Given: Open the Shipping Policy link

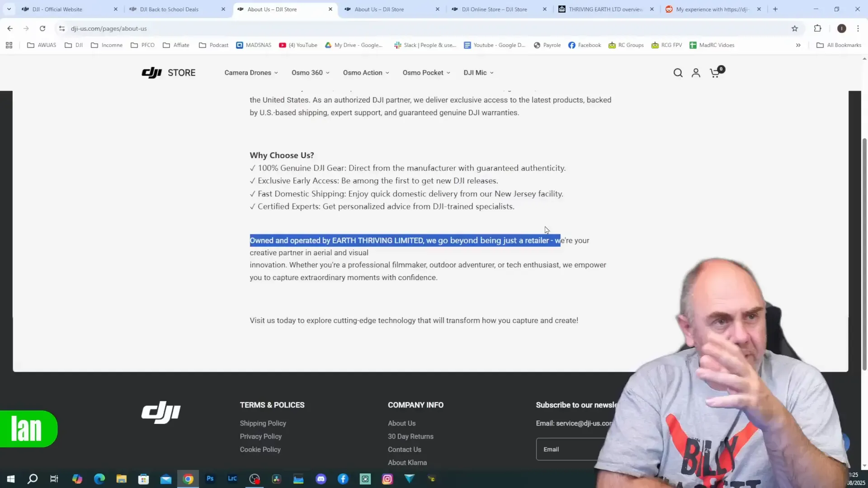Looking at the screenshot, I should (x=263, y=423).
